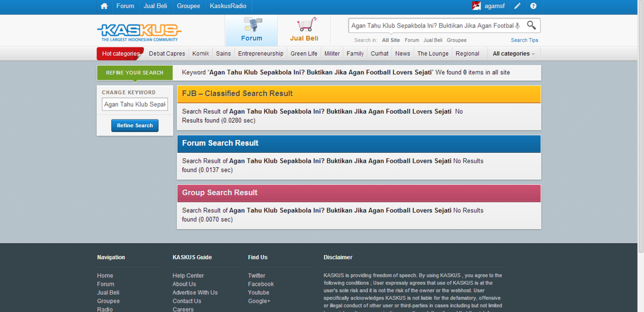
Task: Open Help Center footer link
Action: [188, 276]
